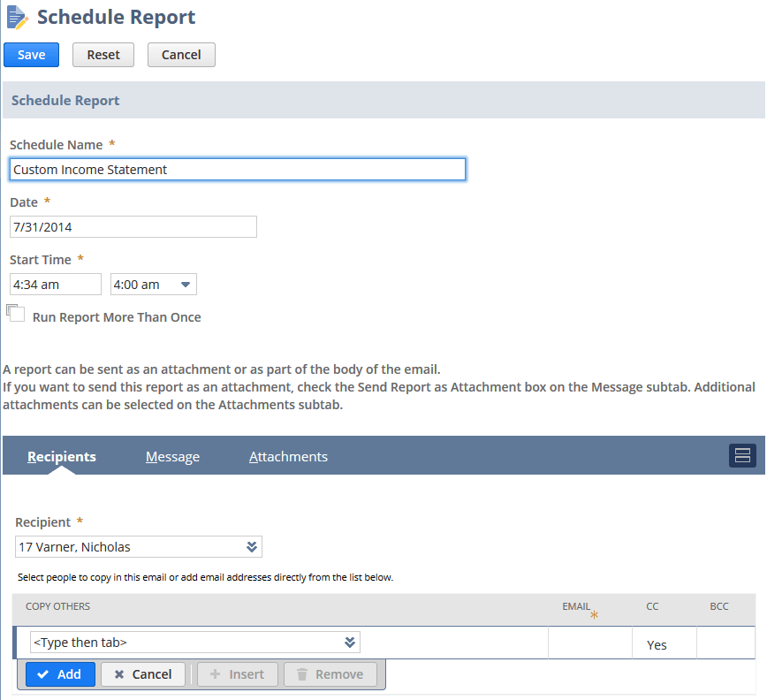Click the EMAIL column header
The image size is (767, 700).
pos(576,606)
